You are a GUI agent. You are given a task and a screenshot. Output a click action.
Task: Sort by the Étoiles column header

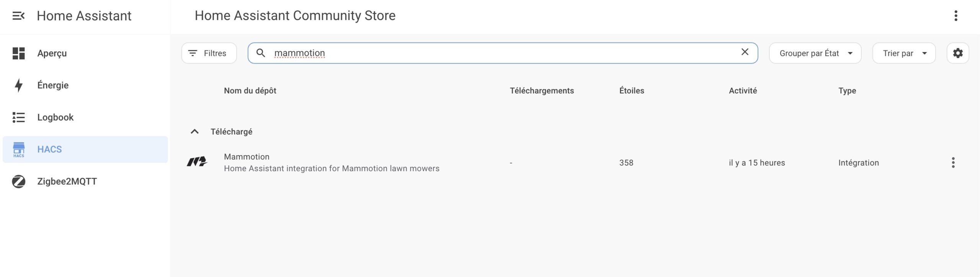point(632,90)
